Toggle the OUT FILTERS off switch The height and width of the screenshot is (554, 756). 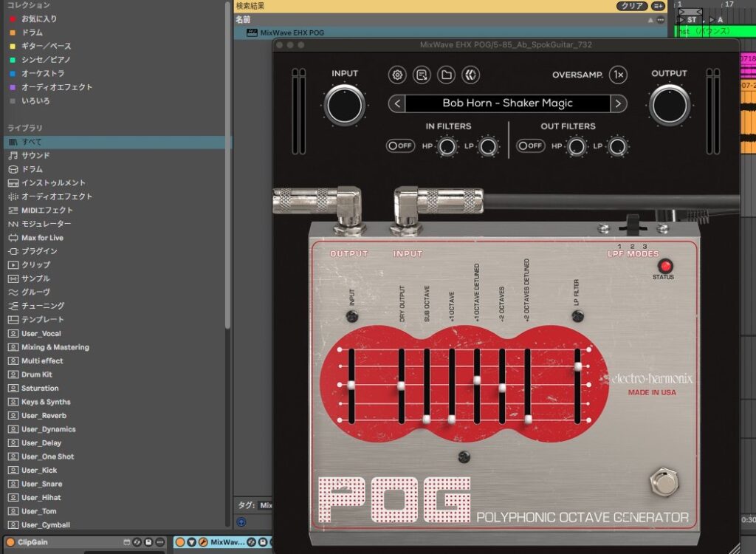coord(530,146)
